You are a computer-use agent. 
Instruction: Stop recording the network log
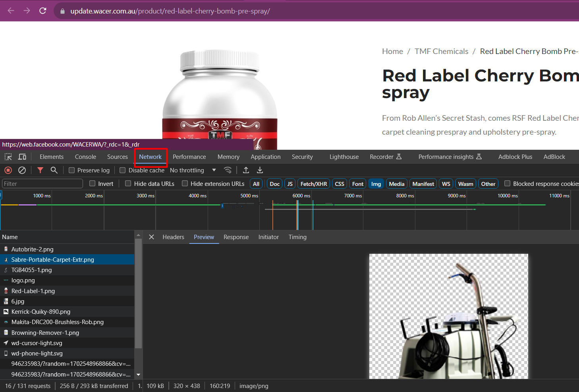pos(8,170)
